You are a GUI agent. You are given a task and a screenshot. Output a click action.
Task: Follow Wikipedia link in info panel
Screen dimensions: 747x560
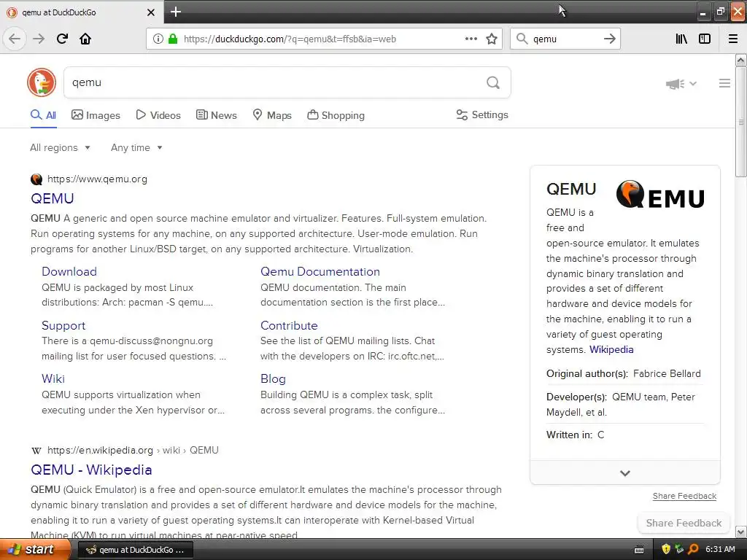611,349
